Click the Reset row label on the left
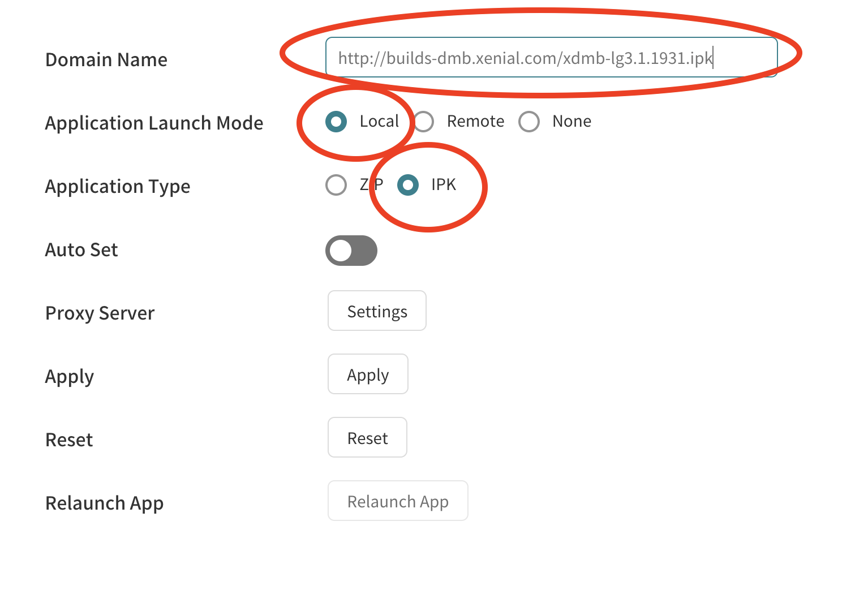868x612 pixels. click(69, 440)
